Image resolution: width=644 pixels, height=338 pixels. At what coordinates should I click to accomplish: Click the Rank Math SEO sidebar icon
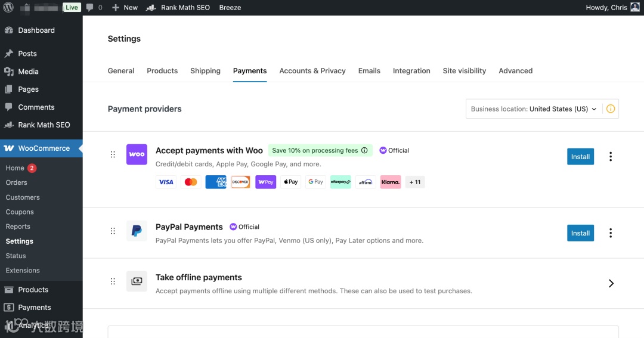tap(8, 125)
